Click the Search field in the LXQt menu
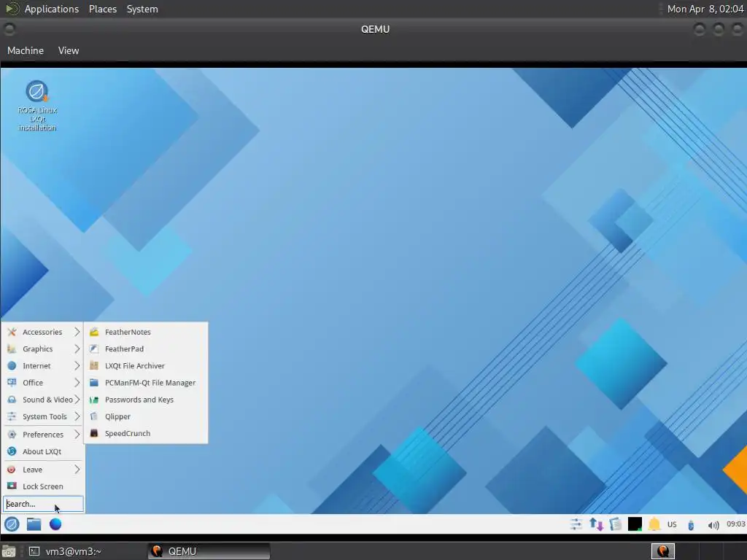 click(43, 504)
